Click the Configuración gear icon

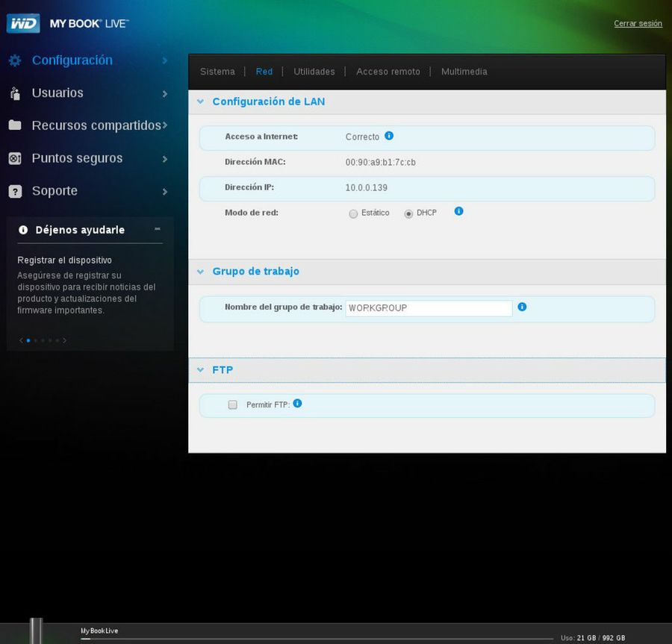(x=15, y=60)
